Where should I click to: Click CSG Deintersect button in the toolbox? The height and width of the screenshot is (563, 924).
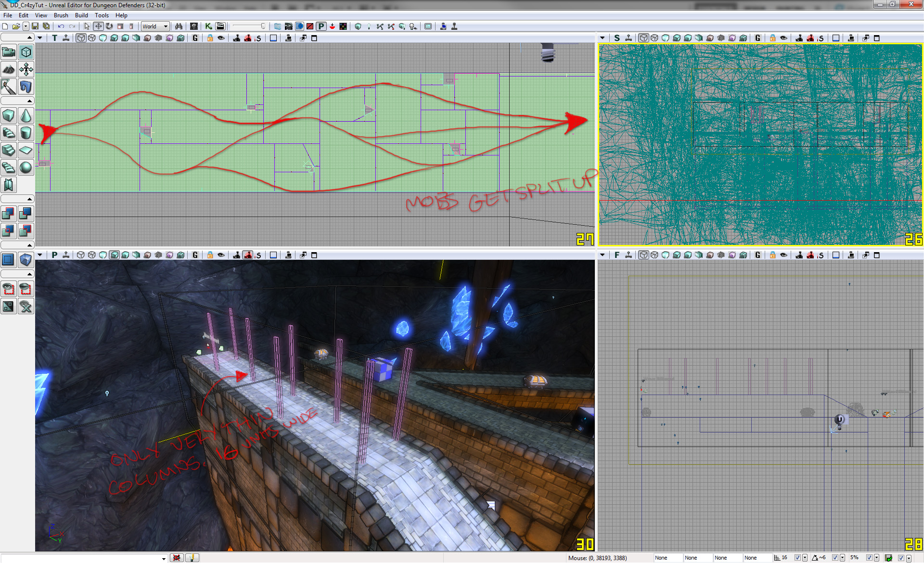pyautogui.click(x=26, y=230)
